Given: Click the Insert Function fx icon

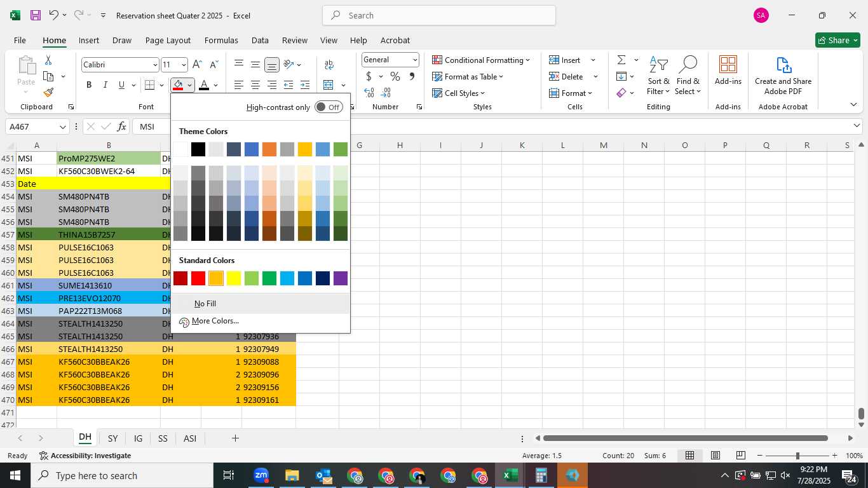Looking at the screenshot, I should click(x=121, y=126).
